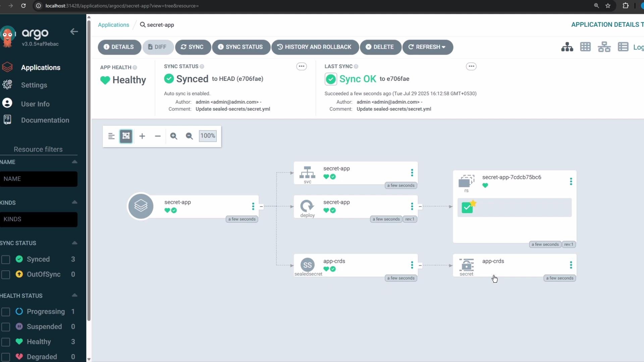The height and width of the screenshot is (362, 644).
Task: Open the REFRESH dropdown
Action: coord(427,47)
